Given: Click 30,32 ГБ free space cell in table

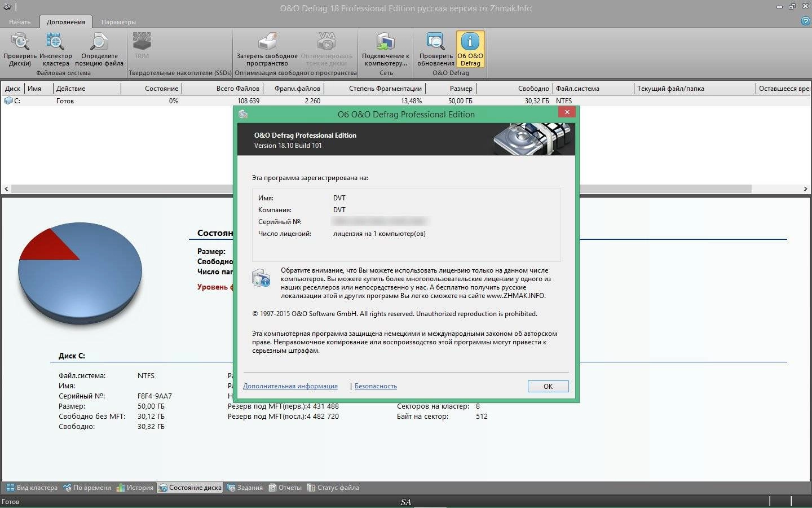Looking at the screenshot, I should [537, 101].
